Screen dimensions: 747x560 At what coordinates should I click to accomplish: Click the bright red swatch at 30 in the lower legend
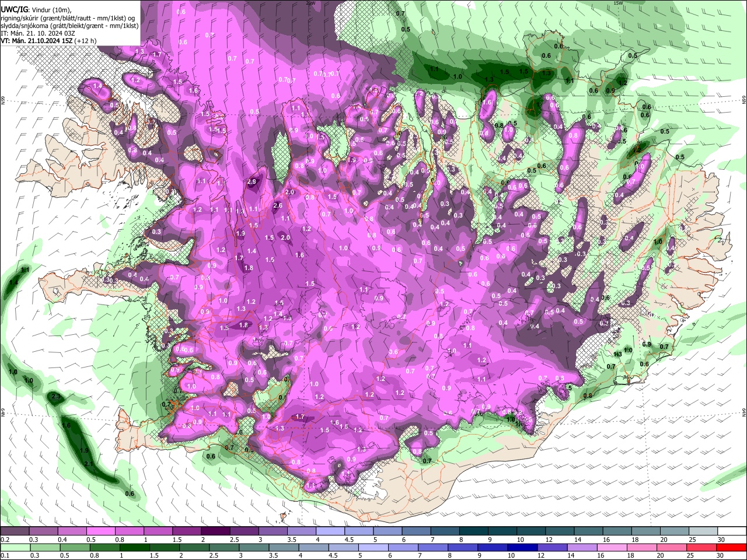[x=732, y=547]
